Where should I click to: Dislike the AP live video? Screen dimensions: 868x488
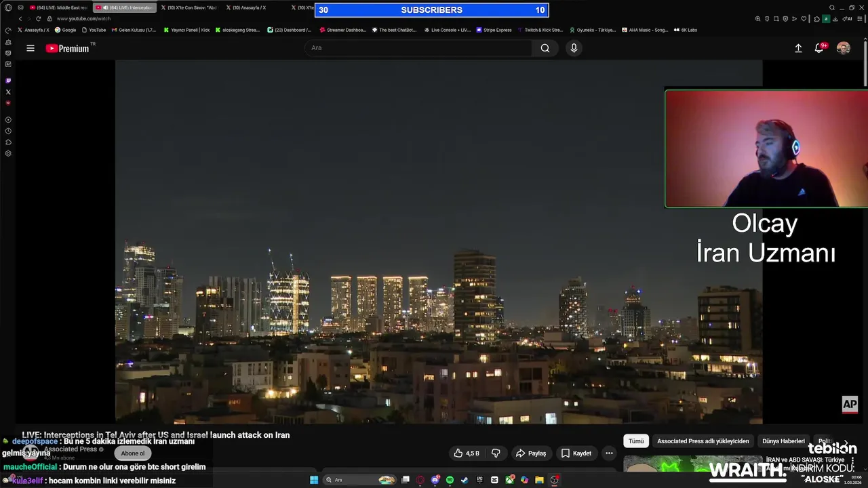tap(496, 453)
